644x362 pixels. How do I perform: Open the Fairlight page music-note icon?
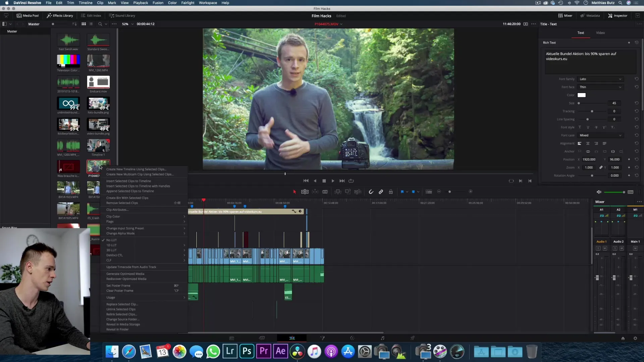click(x=382, y=338)
